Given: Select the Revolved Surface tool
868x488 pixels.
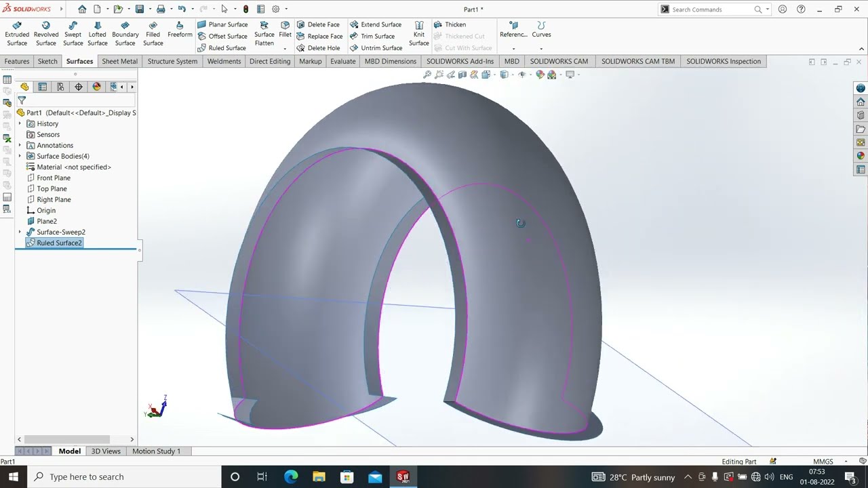Looking at the screenshot, I should point(46,34).
